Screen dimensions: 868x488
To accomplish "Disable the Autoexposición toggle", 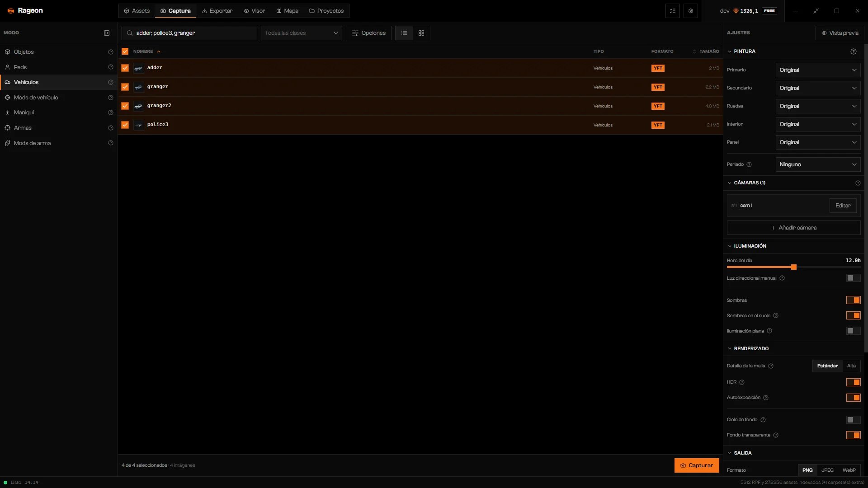I will coord(854,398).
